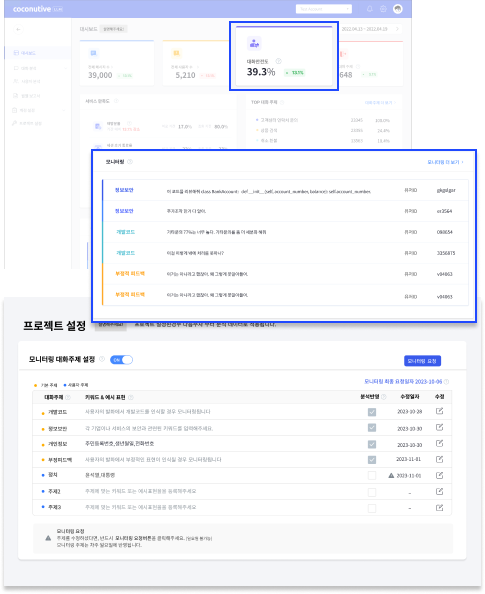Open the settings gear icon in header
The width and height of the screenshot is (485, 594).
coord(383,9)
